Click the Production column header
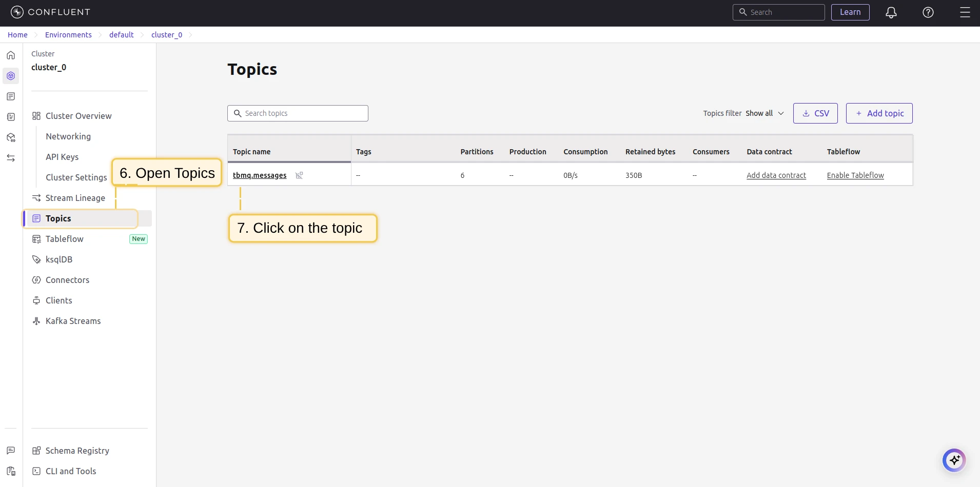The image size is (980, 487). [527, 152]
